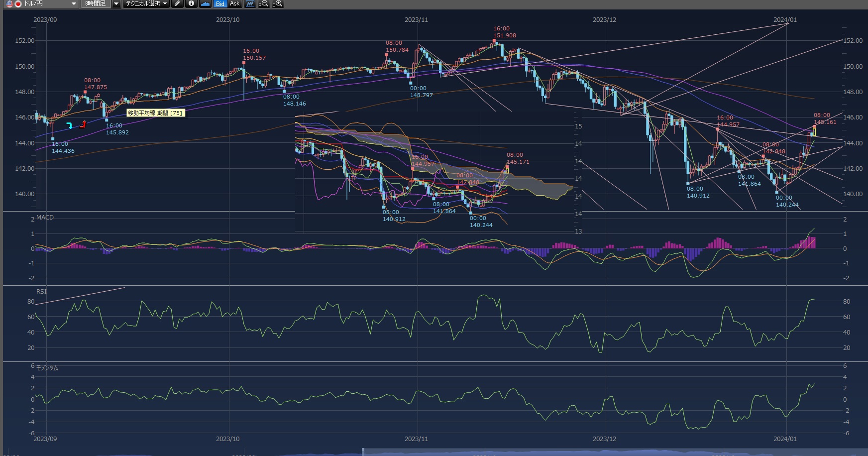Image resolution: width=868 pixels, height=456 pixels.
Task: Click the 151.908 high price marker
Action: [504, 35]
